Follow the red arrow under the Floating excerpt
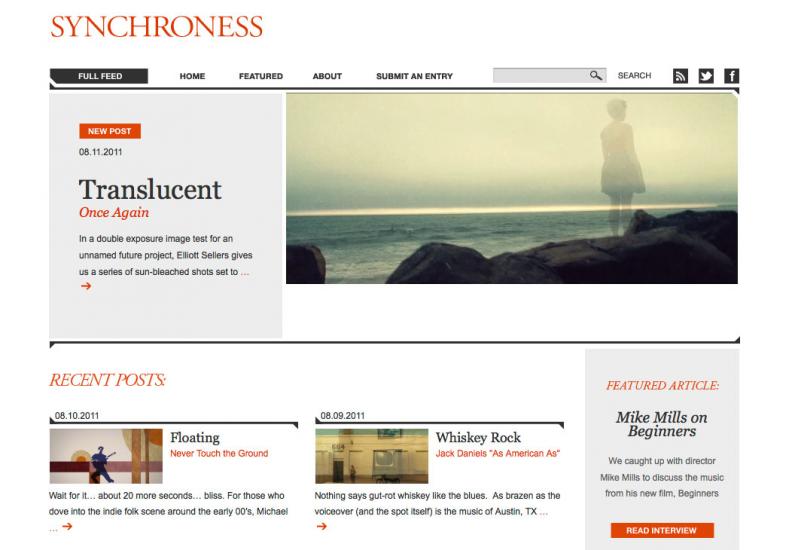 [x=67, y=526]
